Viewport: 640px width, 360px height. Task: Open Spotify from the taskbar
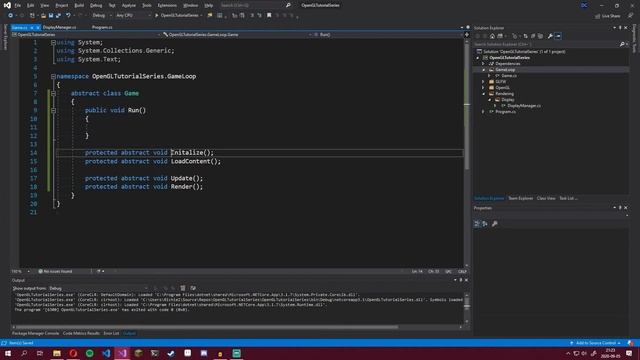[89, 353]
